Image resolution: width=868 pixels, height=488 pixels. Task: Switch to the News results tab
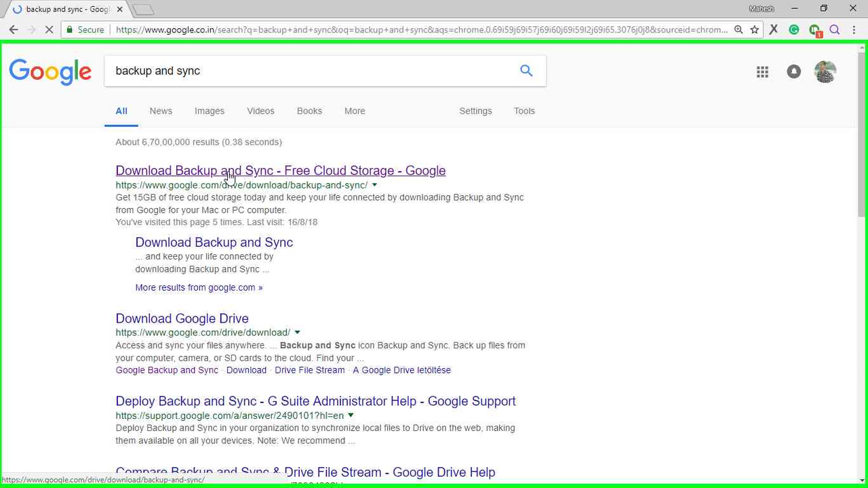(x=161, y=111)
